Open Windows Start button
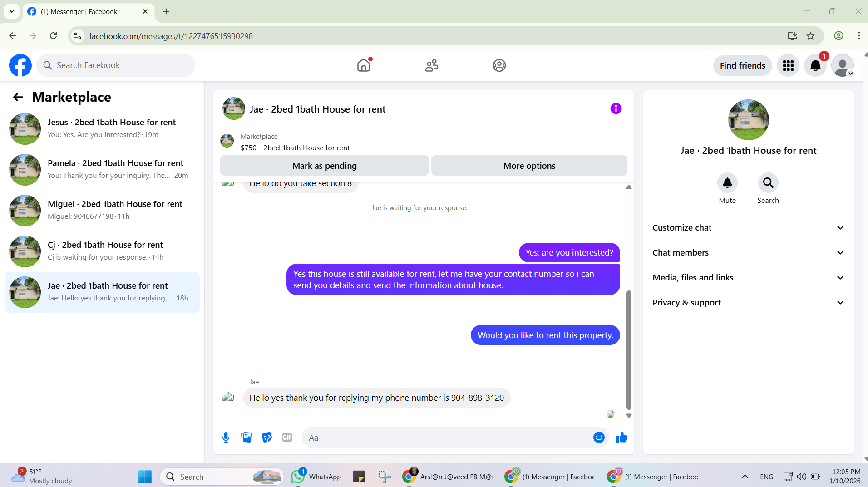Viewport: 868px width, 487px height. 145,477
